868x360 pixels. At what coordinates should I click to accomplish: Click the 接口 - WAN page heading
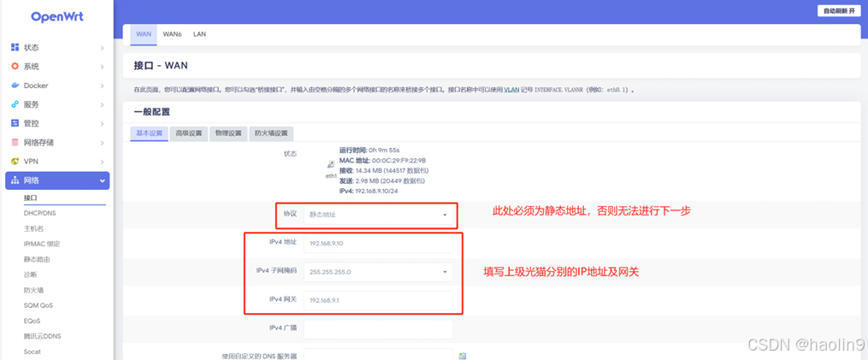click(161, 66)
